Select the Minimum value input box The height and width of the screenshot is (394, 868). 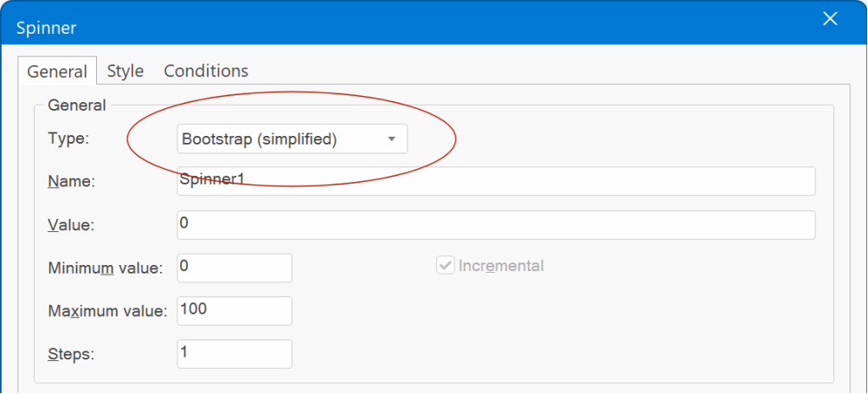[x=235, y=268]
